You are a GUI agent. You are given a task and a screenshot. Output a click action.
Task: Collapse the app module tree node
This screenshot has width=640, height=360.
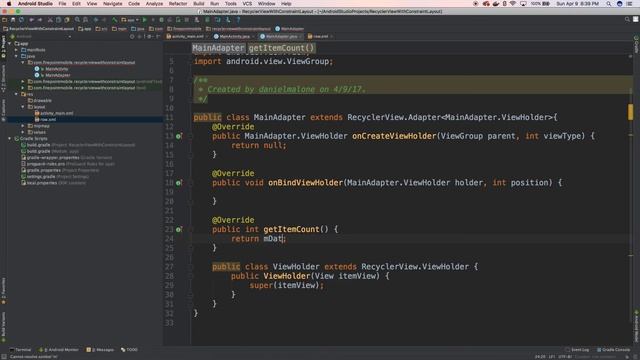[x=10, y=44]
